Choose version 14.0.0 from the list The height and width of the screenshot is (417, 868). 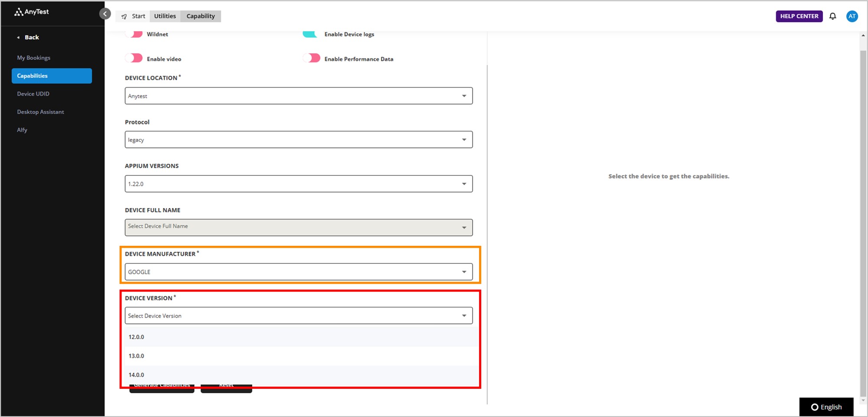coord(301,375)
